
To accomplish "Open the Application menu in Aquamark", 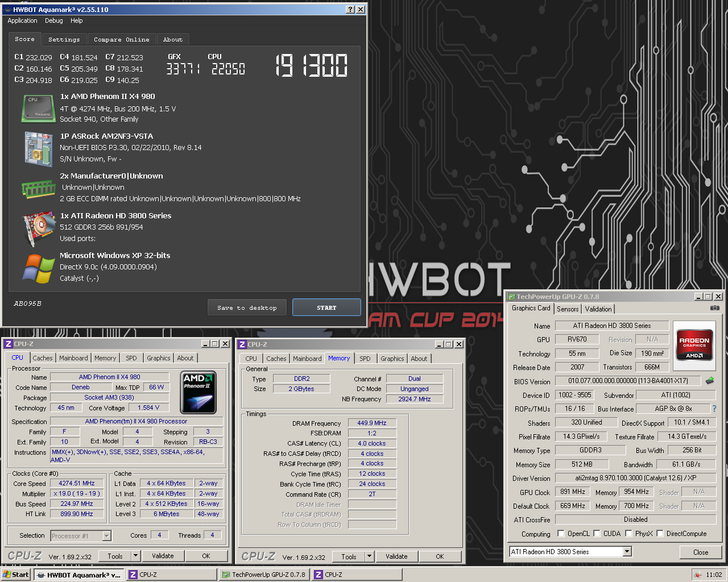I will pos(22,20).
